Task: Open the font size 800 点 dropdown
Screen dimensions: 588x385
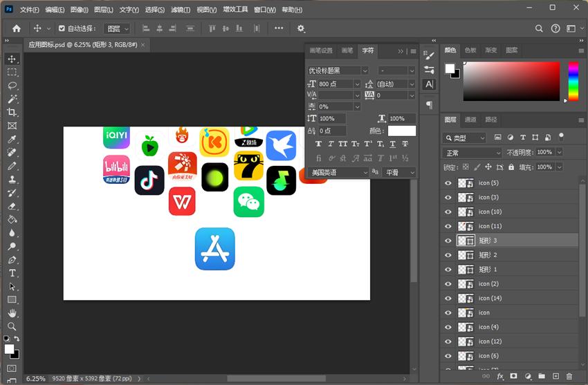Action: tap(357, 84)
